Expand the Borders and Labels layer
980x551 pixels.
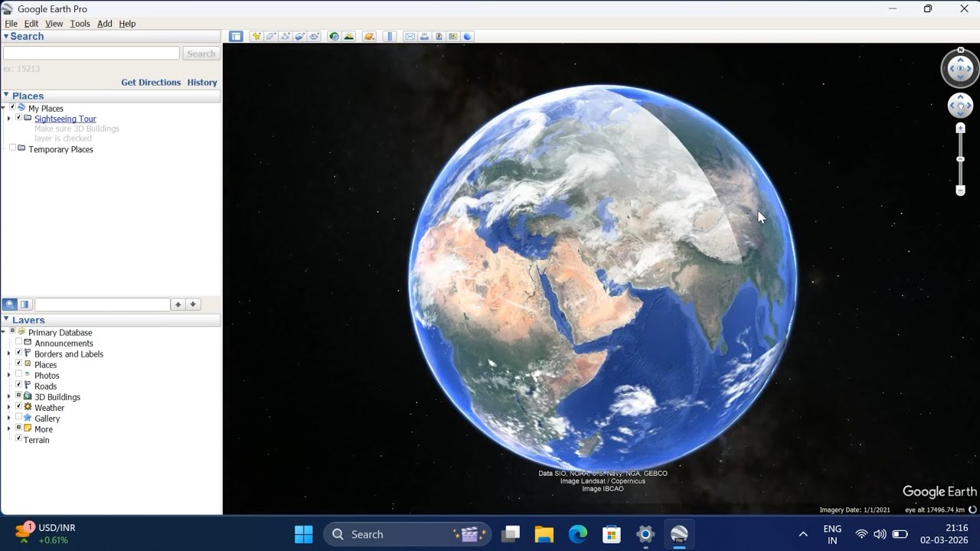tap(9, 354)
